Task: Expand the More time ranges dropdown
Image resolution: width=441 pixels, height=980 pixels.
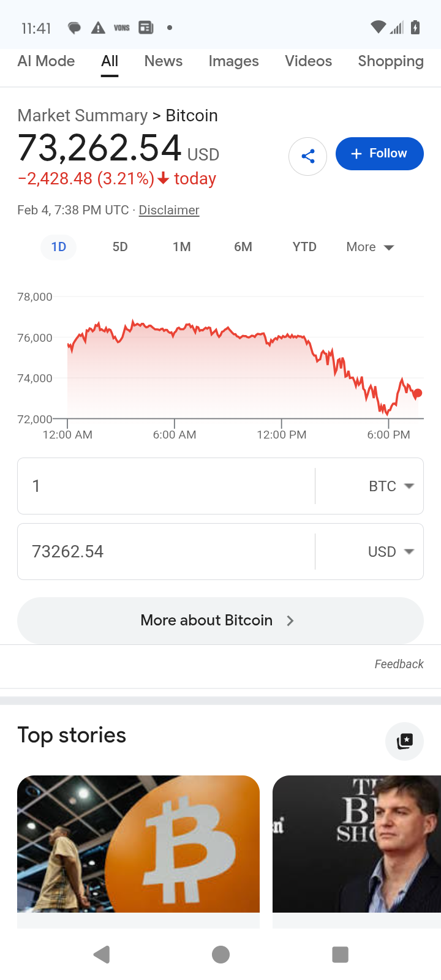Action: tap(370, 247)
